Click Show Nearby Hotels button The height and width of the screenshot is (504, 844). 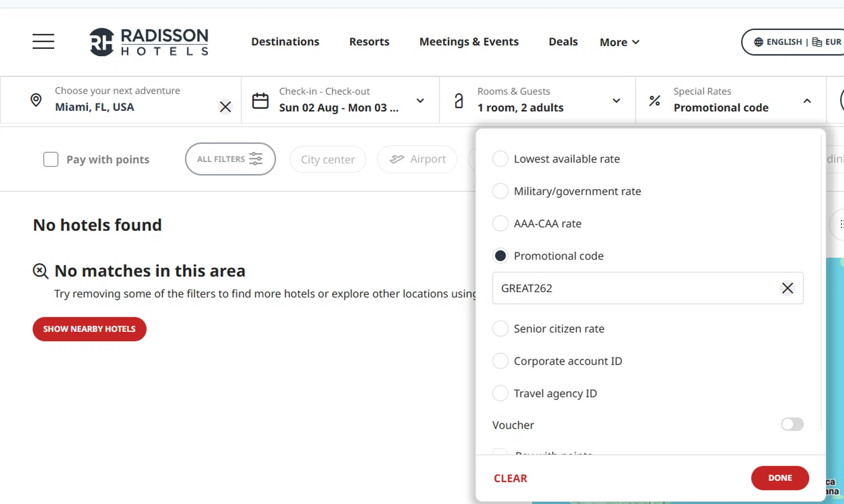click(x=89, y=329)
